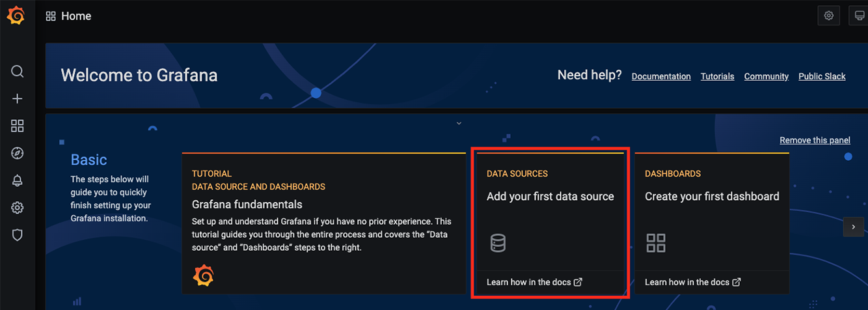Click the next arrow at the right of the cards
Viewport: 868px width, 310px height.
click(x=854, y=227)
